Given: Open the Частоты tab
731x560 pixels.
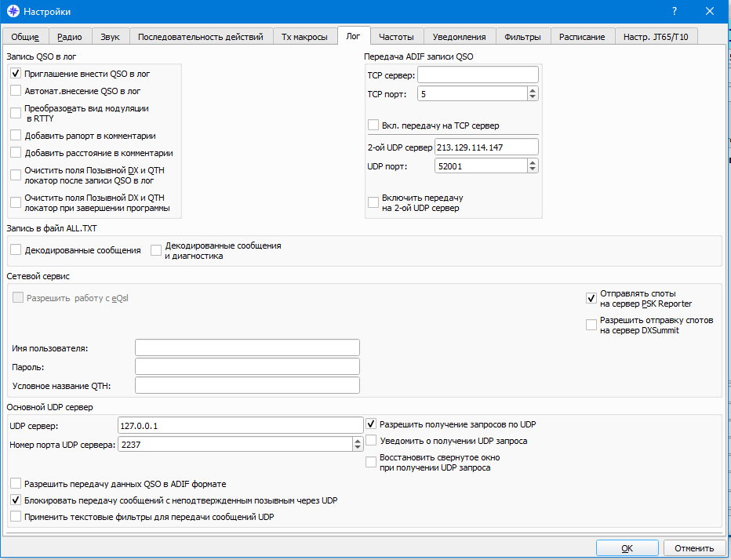Looking at the screenshot, I should point(396,37).
